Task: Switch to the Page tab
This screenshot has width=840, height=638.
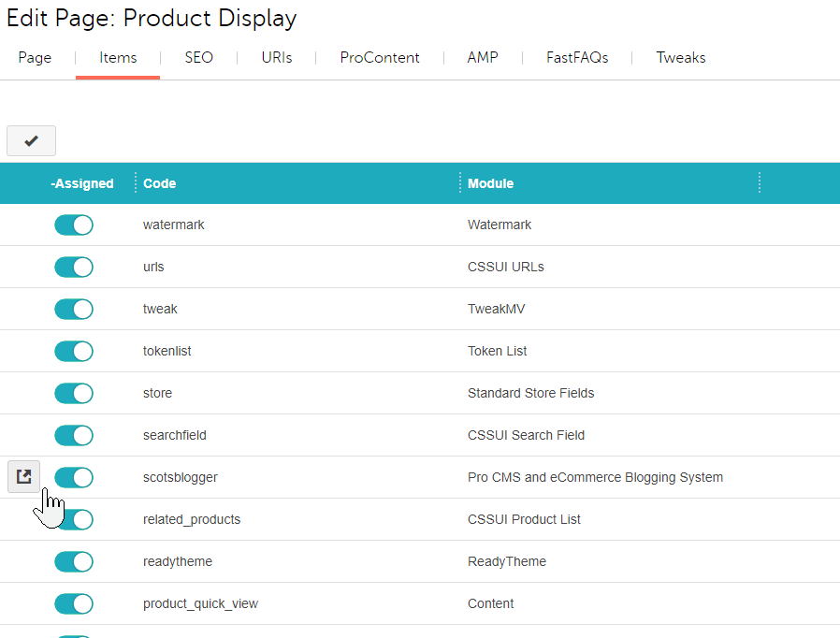Action: 35,58
